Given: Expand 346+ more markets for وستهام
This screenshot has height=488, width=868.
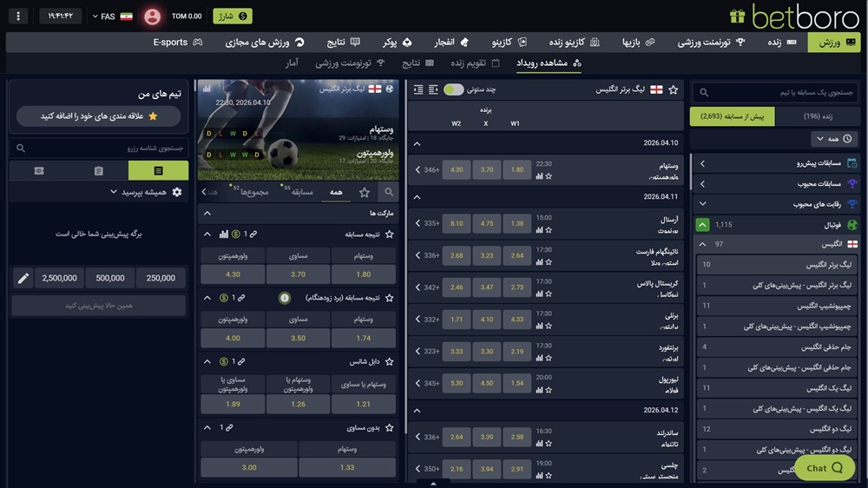Looking at the screenshot, I should tap(427, 170).
